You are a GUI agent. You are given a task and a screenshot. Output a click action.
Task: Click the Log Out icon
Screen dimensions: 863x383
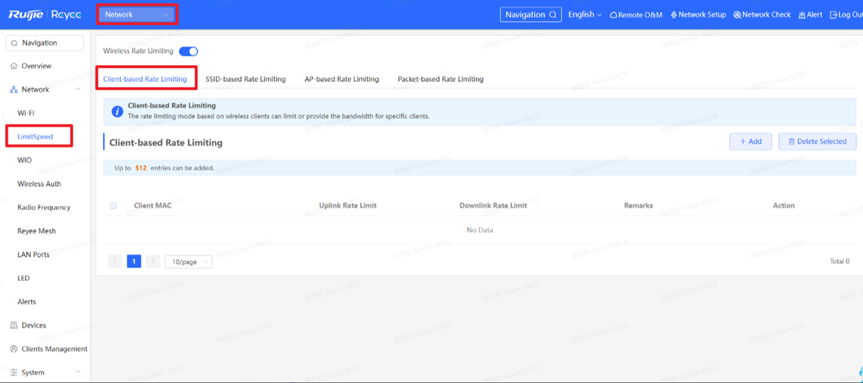coord(833,15)
